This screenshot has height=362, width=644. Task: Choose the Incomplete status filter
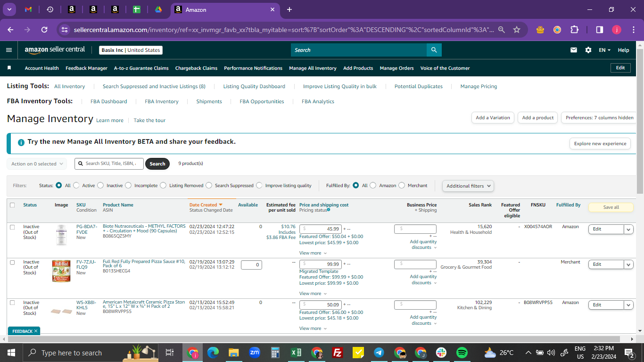pos(128,185)
